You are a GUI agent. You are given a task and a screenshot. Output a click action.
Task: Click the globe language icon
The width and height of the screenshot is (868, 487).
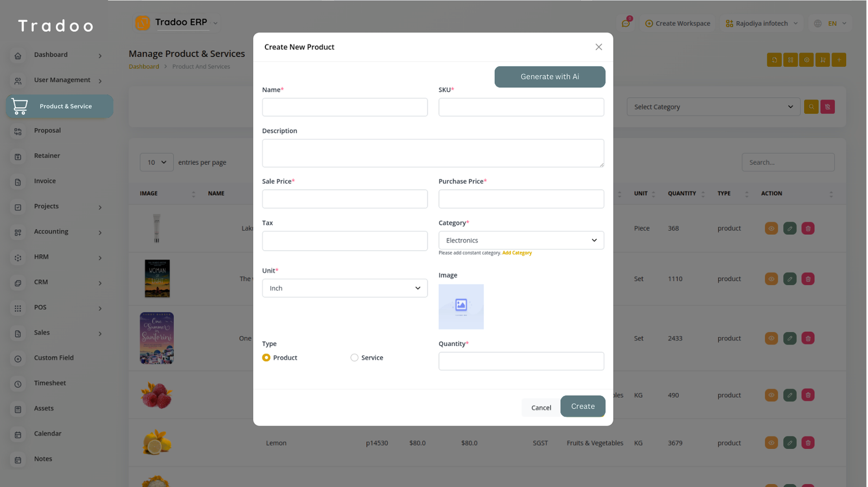tap(818, 23)
